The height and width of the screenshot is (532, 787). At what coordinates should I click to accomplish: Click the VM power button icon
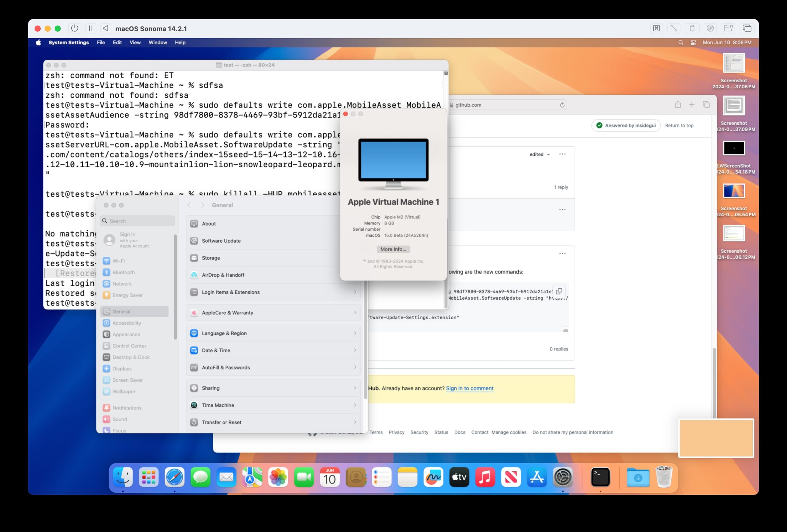(74, 29)
